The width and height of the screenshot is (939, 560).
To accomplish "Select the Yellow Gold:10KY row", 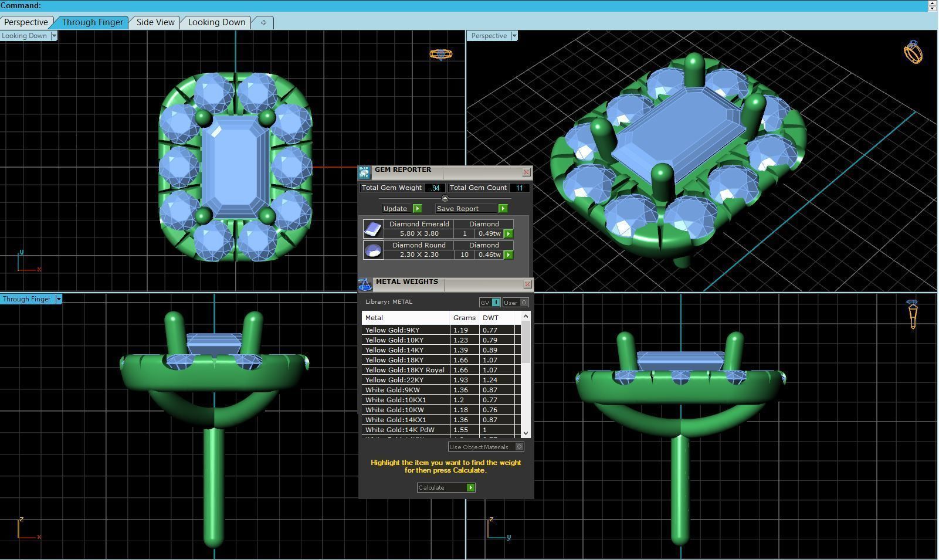I will click(441, 340).
